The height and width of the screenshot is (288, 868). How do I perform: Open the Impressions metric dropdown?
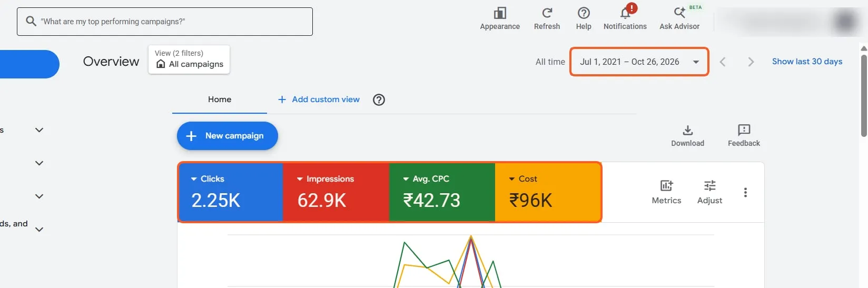click(325, 179)
